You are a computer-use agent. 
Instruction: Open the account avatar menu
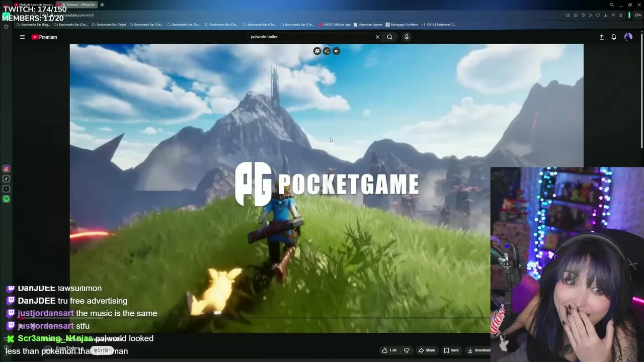click(628, 37)
